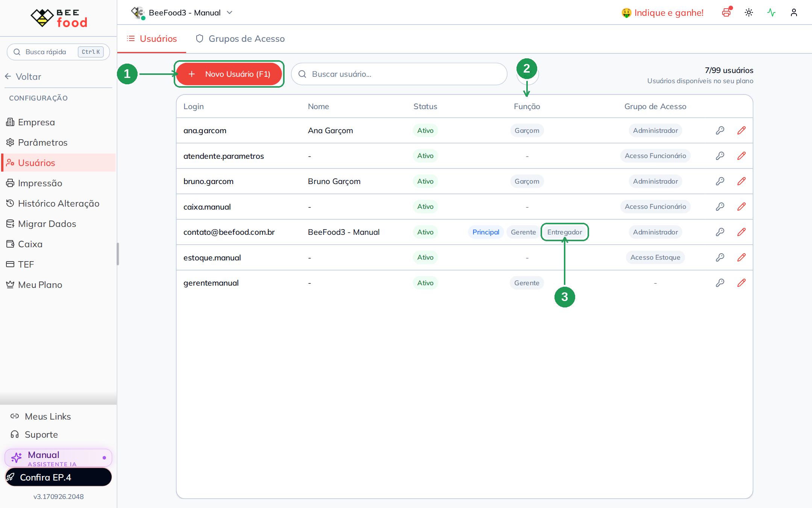Click gerentemanual login cell
Viewport: 812px width, 508px height.
click(x=211, y=283)
